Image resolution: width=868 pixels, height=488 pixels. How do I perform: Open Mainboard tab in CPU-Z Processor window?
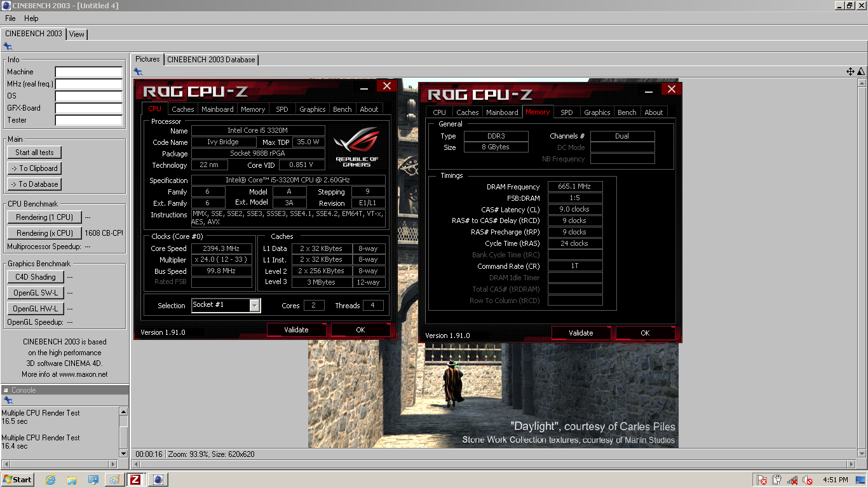[217, 109]
